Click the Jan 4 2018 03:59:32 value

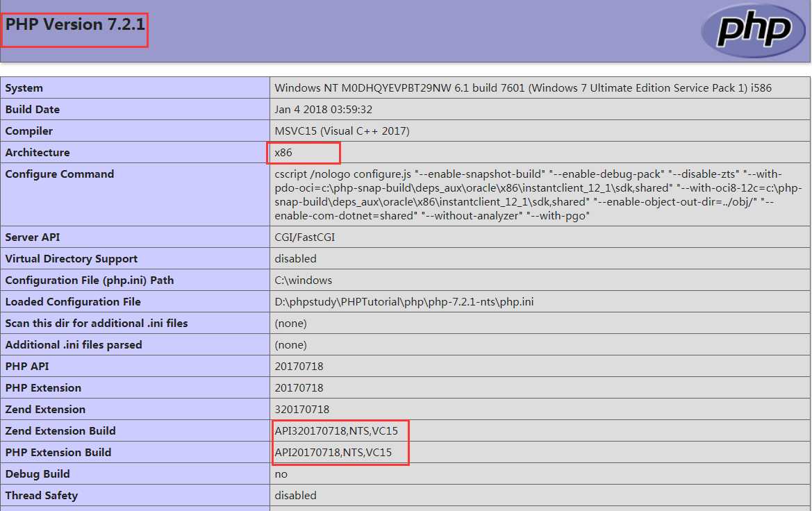pos(323,109)
